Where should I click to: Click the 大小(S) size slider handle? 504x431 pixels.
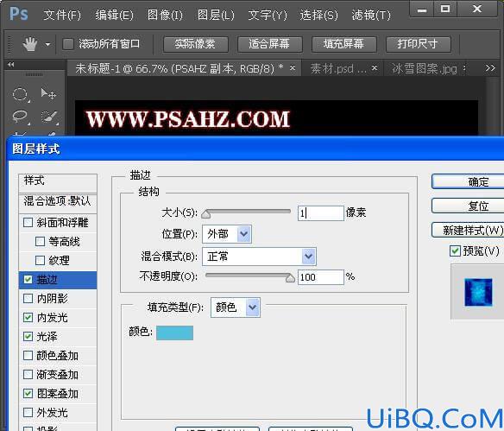point(206,214)
